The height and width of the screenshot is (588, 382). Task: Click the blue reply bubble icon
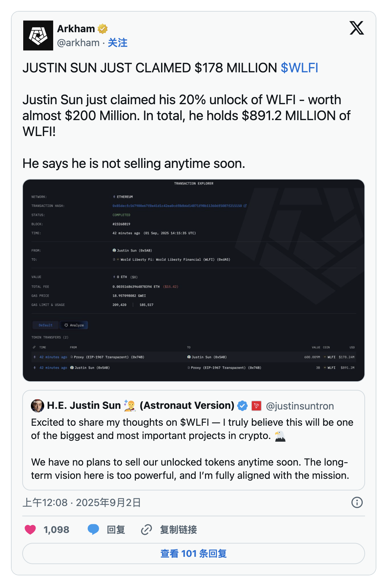[x=93, y=530]
